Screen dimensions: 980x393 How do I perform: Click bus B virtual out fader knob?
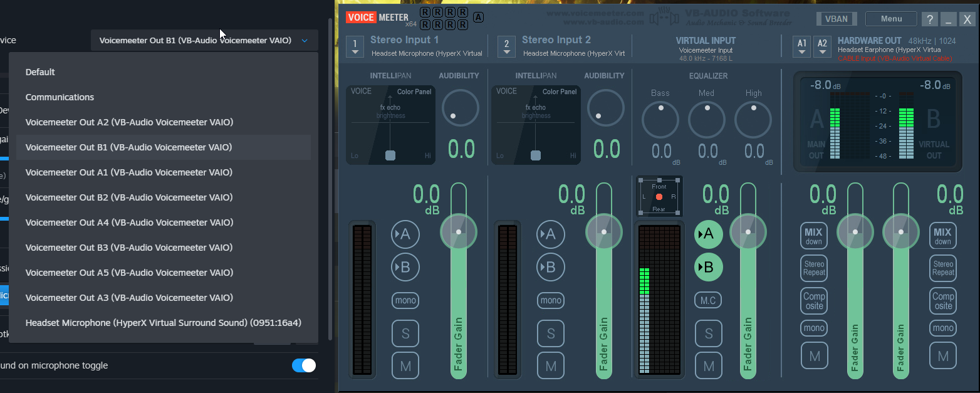[x=901, y=231]
